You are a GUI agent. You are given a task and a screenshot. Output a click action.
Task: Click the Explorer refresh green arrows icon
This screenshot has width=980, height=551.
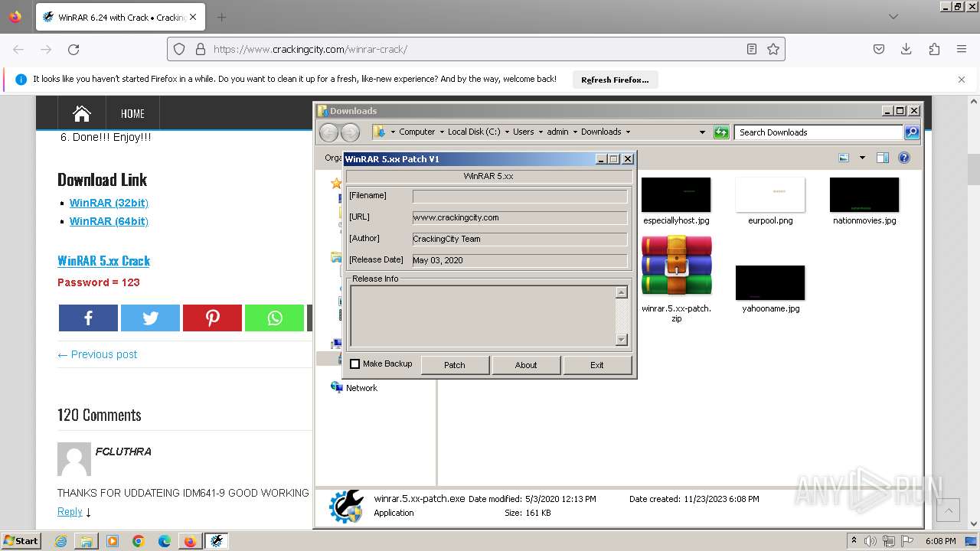tap(721, 132)
